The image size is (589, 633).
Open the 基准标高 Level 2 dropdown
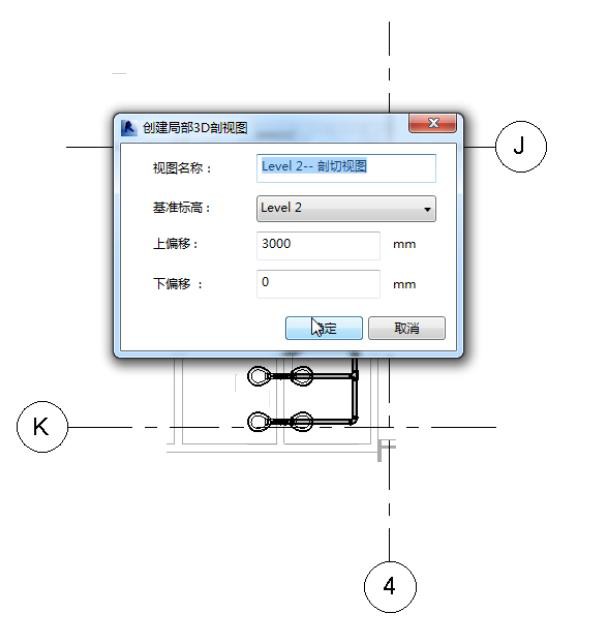tap(346, 208)
